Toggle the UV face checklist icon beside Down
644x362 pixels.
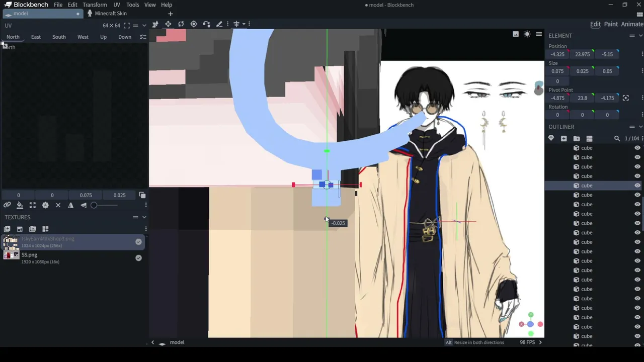point(143,37)
